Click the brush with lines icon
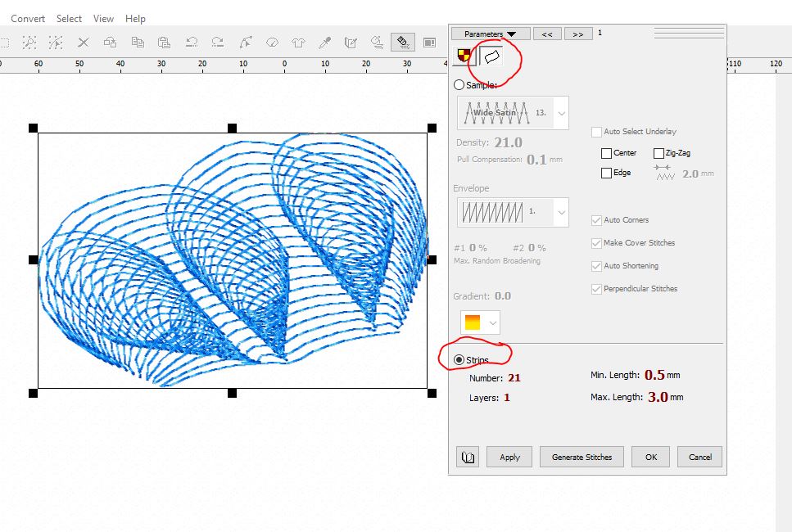This screenshot has height=532, width=792. click(x=377, y=43)
